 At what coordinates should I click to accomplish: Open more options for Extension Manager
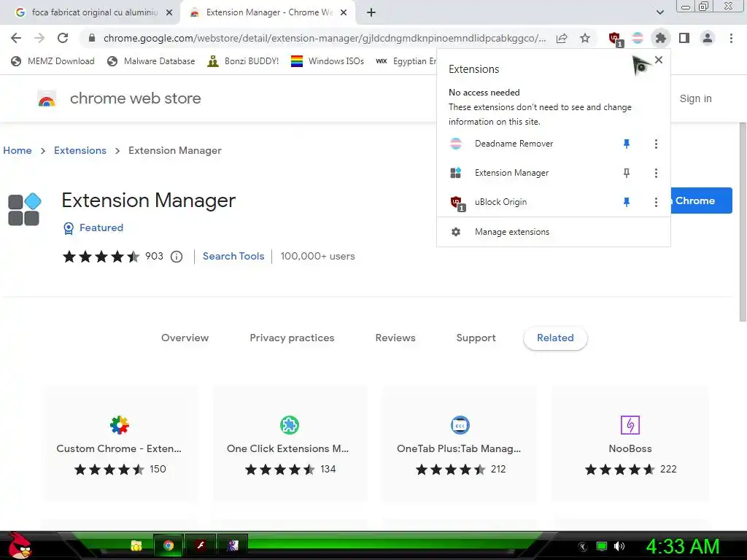coord(656,173)
